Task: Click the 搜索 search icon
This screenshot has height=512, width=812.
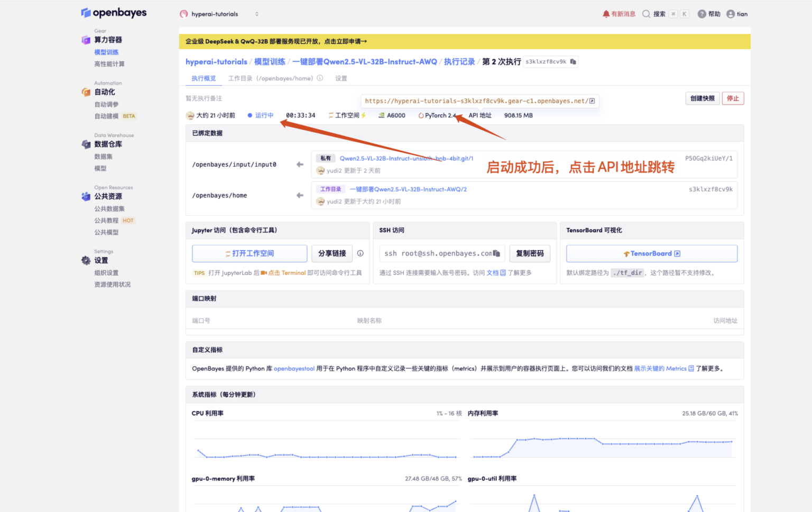Action: tap(647, 14)
